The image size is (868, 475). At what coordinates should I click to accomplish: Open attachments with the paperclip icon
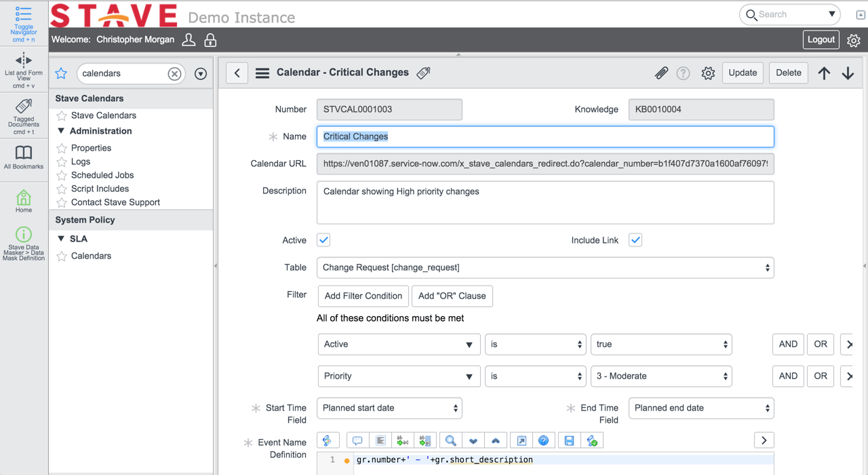tap(661, 73)
